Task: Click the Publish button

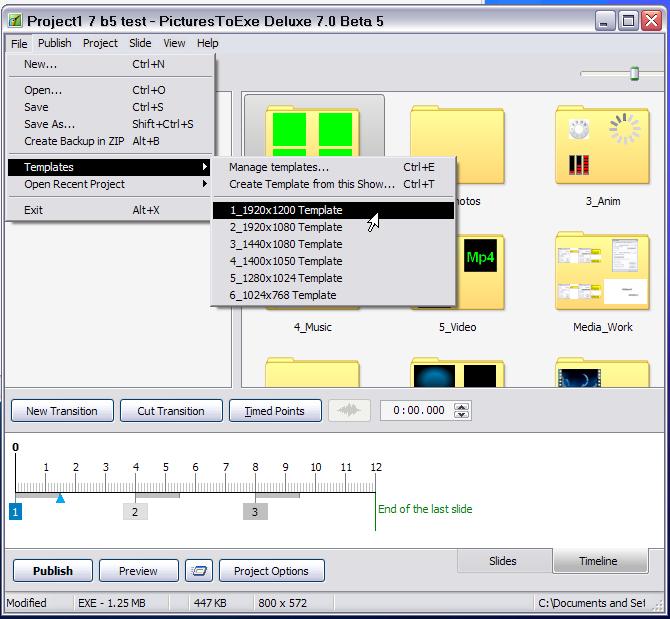Action: [x=53, y=571]
